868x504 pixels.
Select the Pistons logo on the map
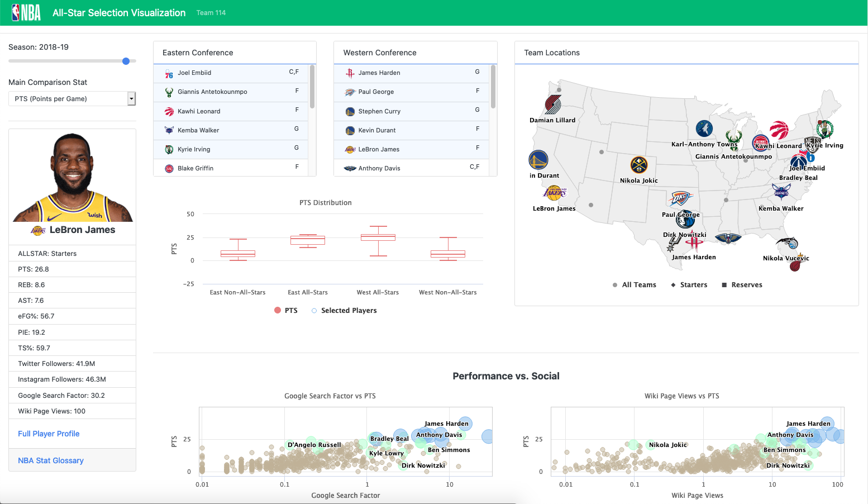coord(761,143)
